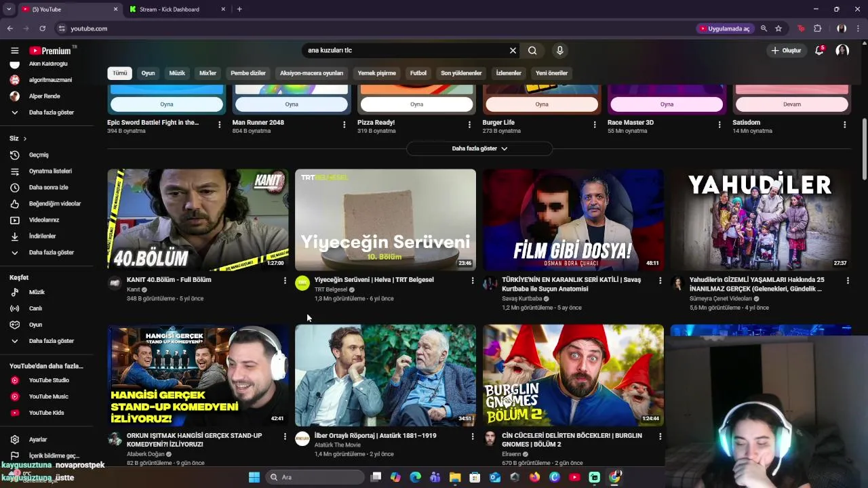
Task: Open Chrome zoom indicator icon
Action: (x=764, y=28)
